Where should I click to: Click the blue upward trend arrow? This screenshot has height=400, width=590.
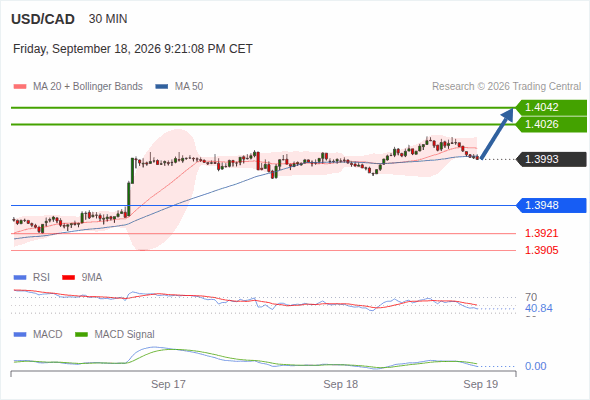(497, 134)
